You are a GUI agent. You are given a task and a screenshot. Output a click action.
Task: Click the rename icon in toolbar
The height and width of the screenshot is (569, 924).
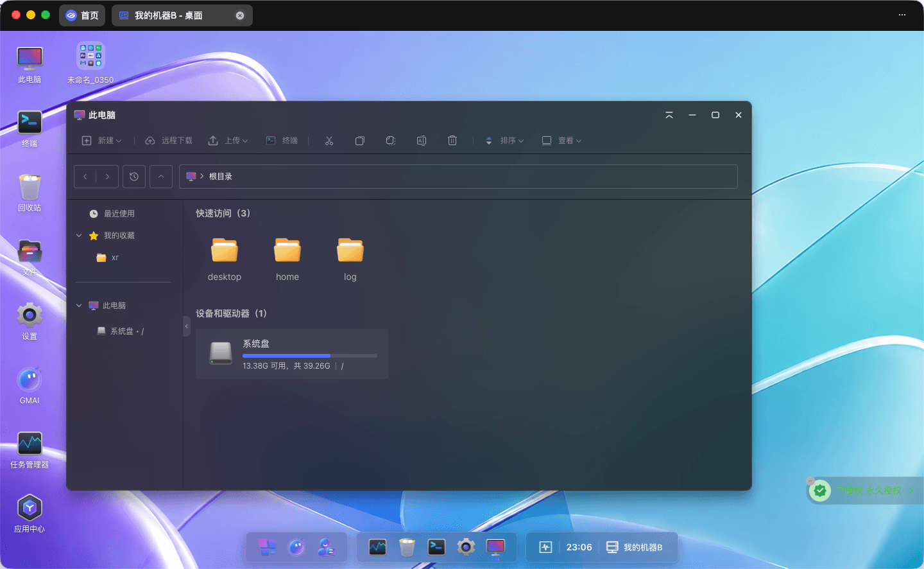pyautogui.click(x=422, y=141)
